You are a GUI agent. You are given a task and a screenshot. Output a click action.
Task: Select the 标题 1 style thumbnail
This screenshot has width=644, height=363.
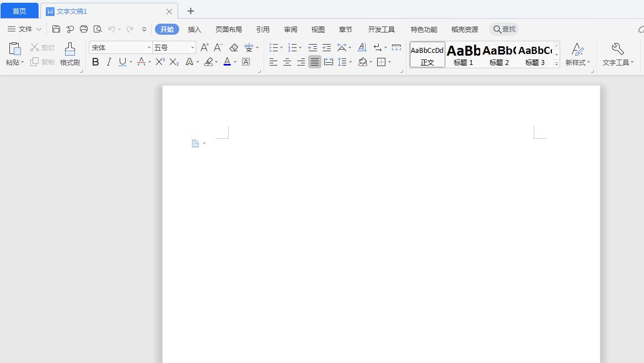click(463, 55)
